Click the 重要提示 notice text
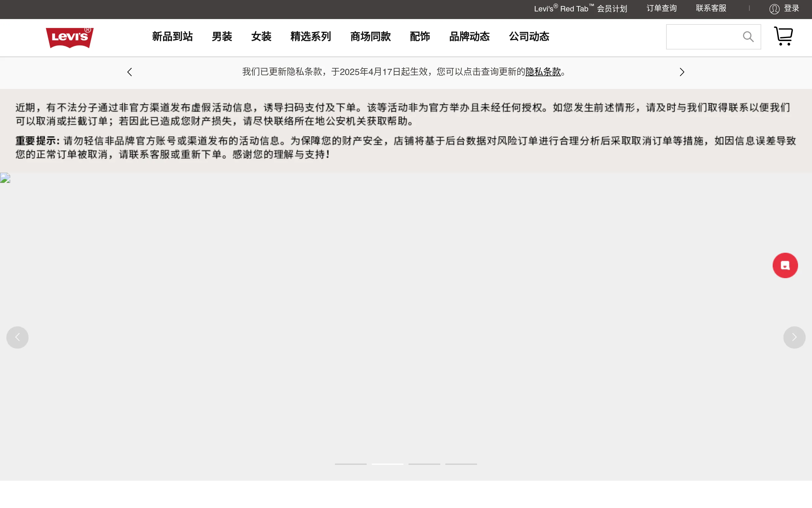Screen dimensions: 812x508 [37, 141]
